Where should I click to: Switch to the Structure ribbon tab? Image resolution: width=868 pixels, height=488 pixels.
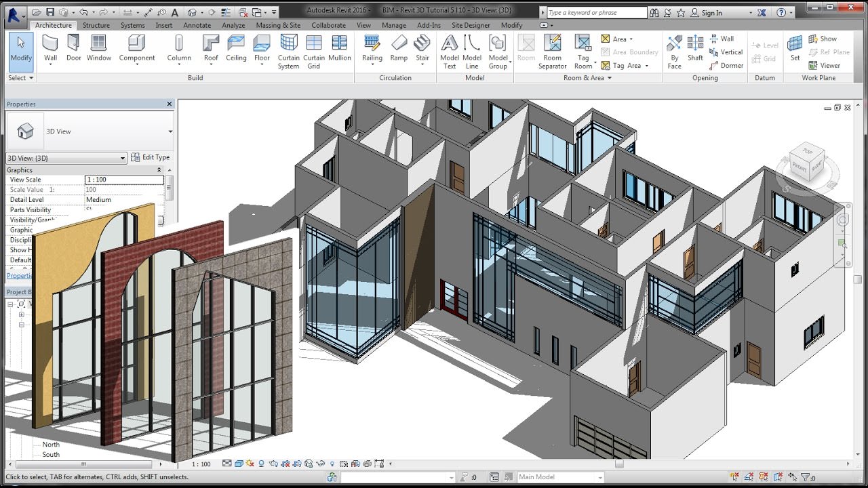[96, 25]
